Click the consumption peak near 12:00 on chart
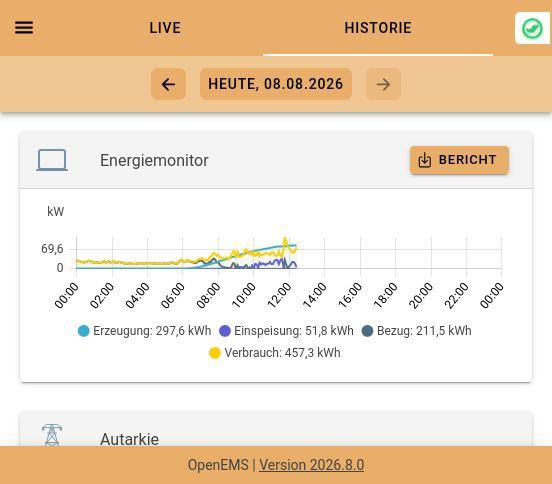Screen dimensions: 552x484 pos(285,239)
